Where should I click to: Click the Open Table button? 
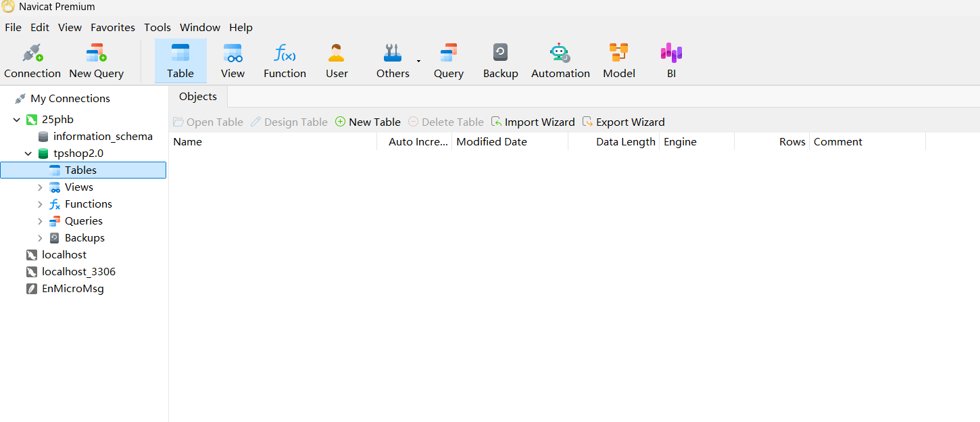pyautogui.click(x=208, y=122)
